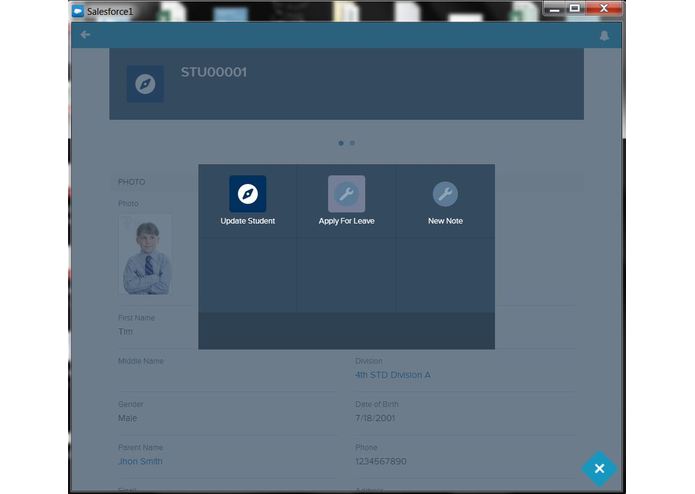Close the Salesforce1 window
This screenshot has height=494, width=695.
[x=604, y=8]
